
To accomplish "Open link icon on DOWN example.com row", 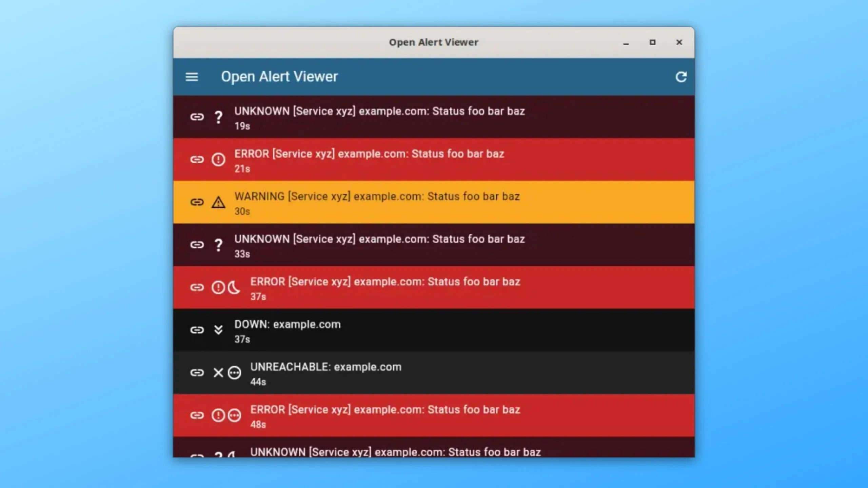I will point(197,330).
